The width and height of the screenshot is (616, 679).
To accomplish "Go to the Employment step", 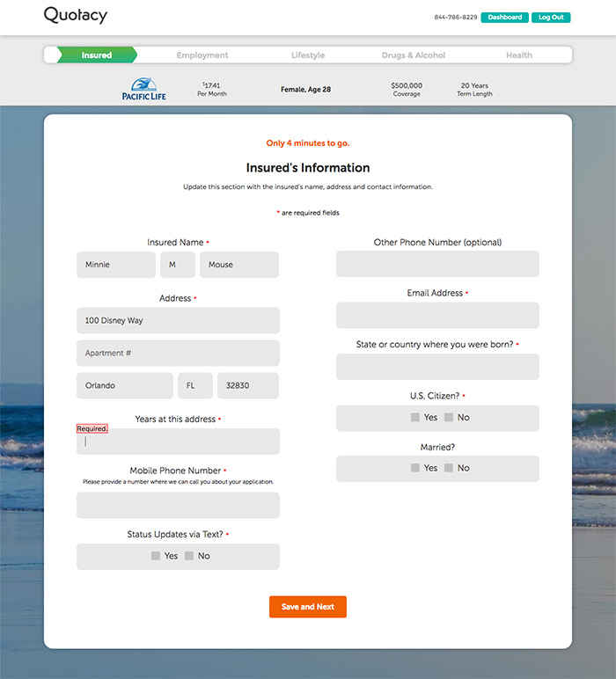I will click(202, 55).
